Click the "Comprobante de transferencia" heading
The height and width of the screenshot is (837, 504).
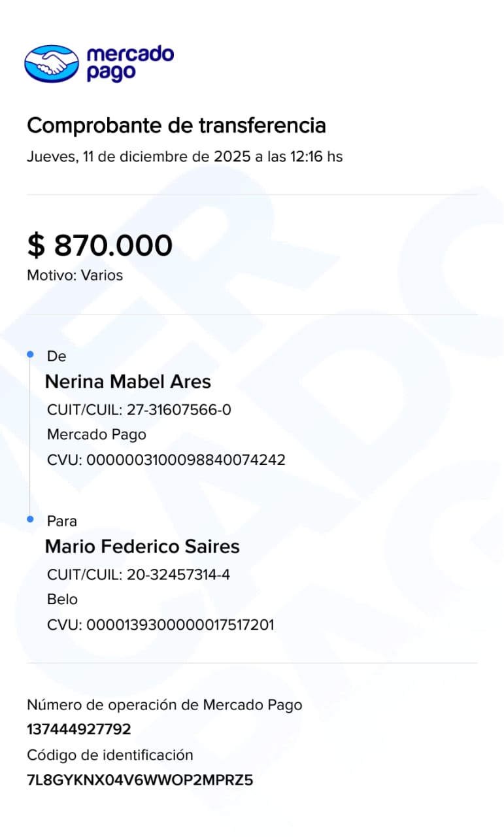pos(176,125)
